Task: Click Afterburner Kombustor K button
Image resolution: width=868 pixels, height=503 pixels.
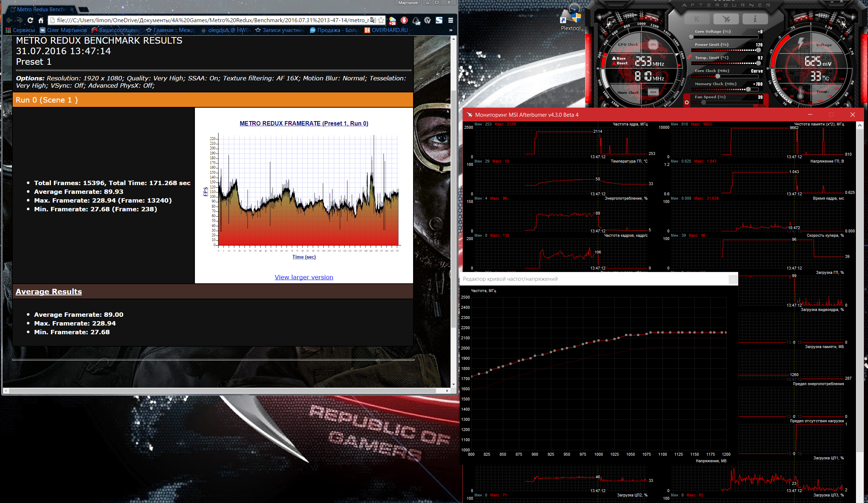Action: (x=697, y=19)
